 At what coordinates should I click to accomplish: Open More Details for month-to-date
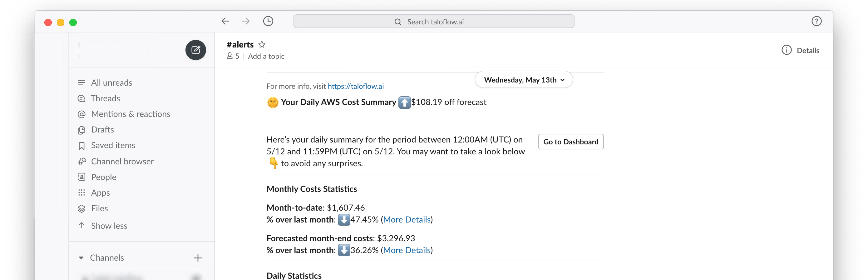(x=407, y=220)
